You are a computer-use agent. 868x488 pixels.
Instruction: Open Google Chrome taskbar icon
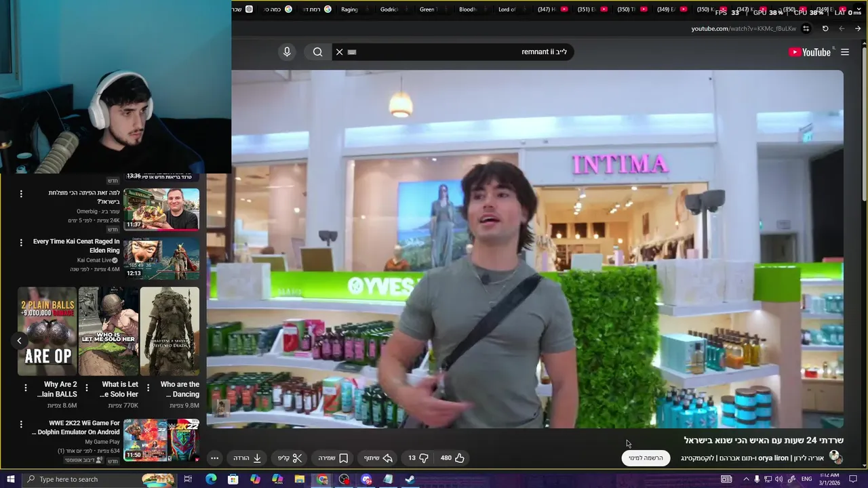(x=322, y=479)
